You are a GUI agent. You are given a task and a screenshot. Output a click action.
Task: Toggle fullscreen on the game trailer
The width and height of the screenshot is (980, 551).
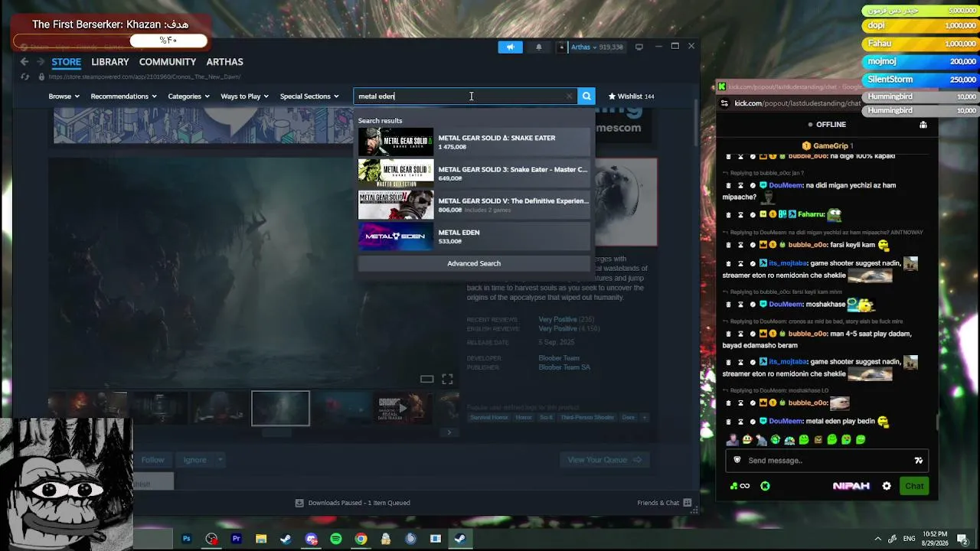point(447,379)
